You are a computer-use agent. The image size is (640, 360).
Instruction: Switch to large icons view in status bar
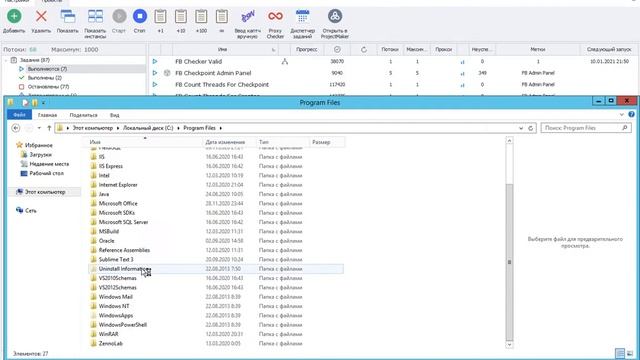[630, 353]
